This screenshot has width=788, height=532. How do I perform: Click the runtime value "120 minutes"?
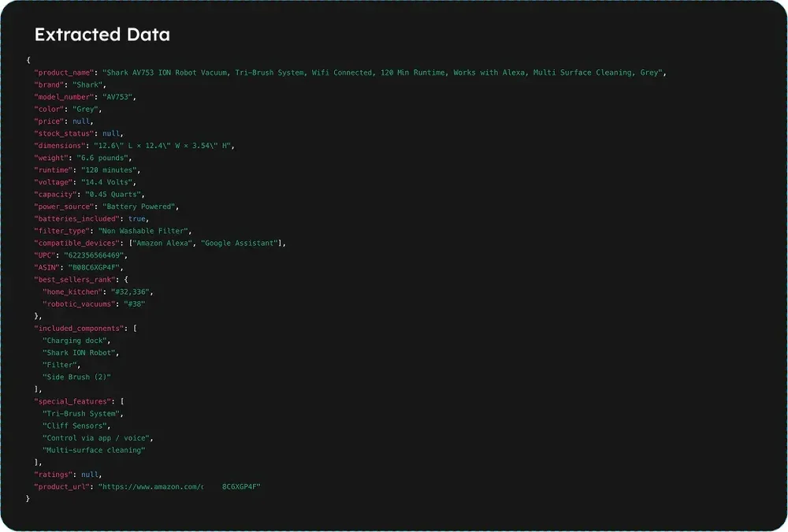[109, 170]
